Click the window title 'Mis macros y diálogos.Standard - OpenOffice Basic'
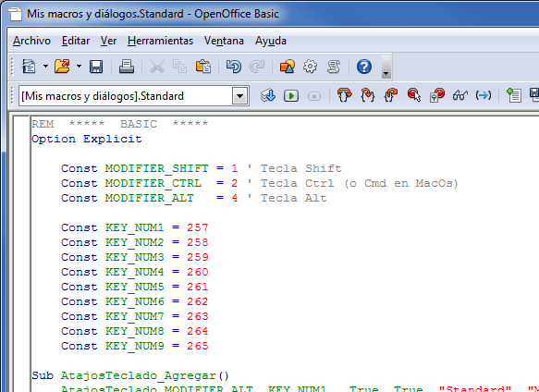The image size is (539, 392). (x=153, y=14)
